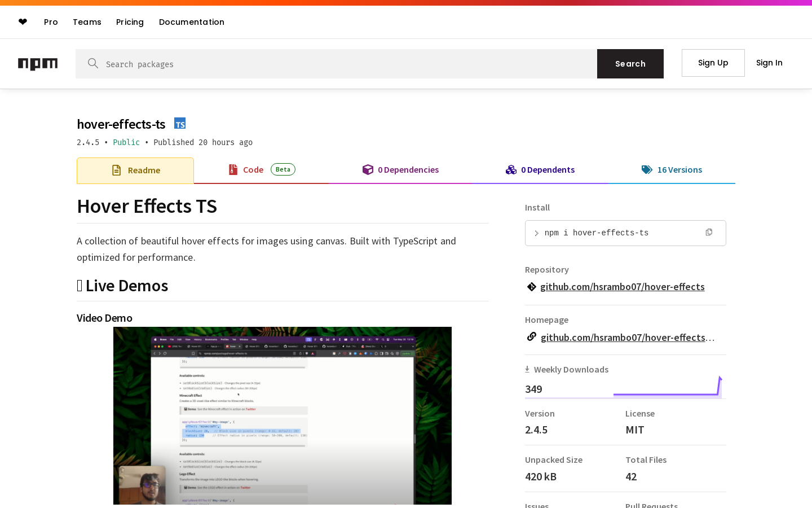Click the TypeScript TS badge icon
This screenshot has width=812, height=508.
pyautogui.click(x=180, y=124)
